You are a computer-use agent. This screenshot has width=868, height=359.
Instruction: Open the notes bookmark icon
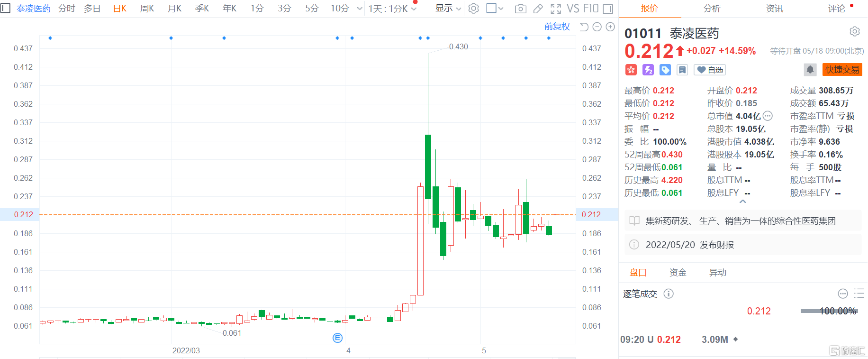point(682,70)
